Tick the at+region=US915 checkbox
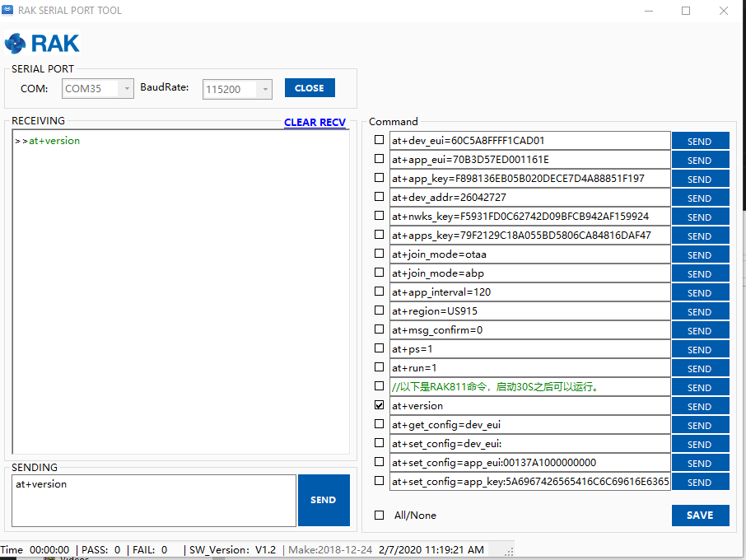The height and width of the screenshot is (560, 746). pyautogui.click(x=379, y=310)
